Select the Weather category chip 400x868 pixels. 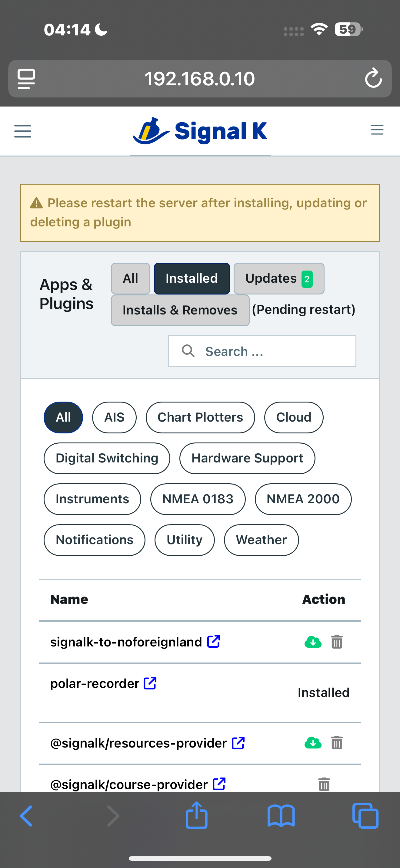pos(261,540)
